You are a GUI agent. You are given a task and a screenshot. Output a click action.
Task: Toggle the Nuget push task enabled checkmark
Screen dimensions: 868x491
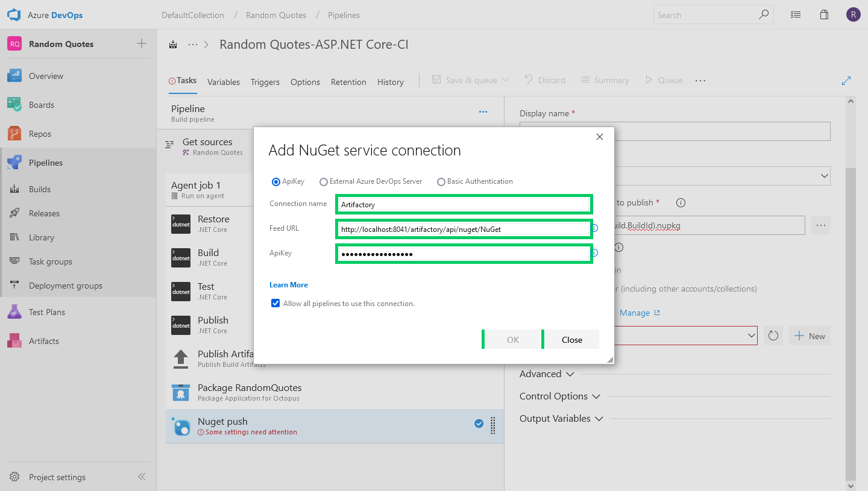[x=479, y=424]
